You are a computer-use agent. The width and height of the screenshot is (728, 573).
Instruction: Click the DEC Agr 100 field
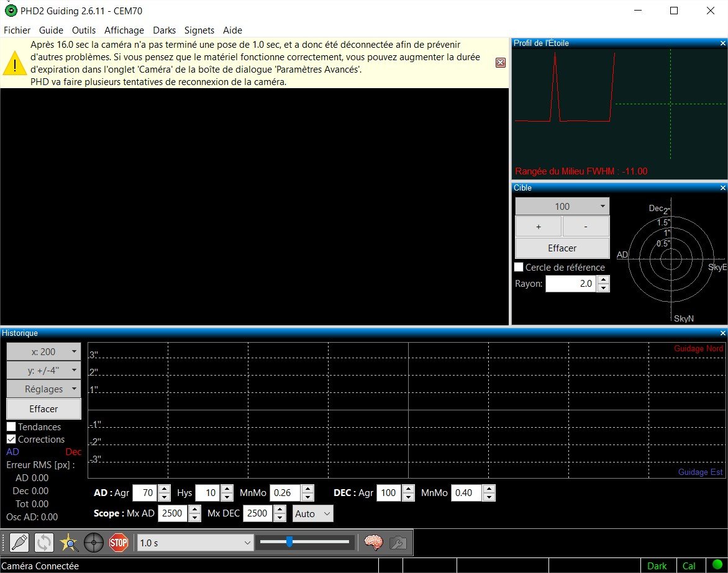[x=389, y=493]
